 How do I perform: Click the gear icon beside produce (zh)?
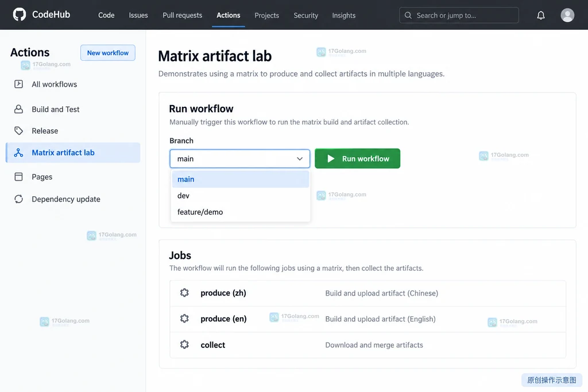[x=184, y=293]
